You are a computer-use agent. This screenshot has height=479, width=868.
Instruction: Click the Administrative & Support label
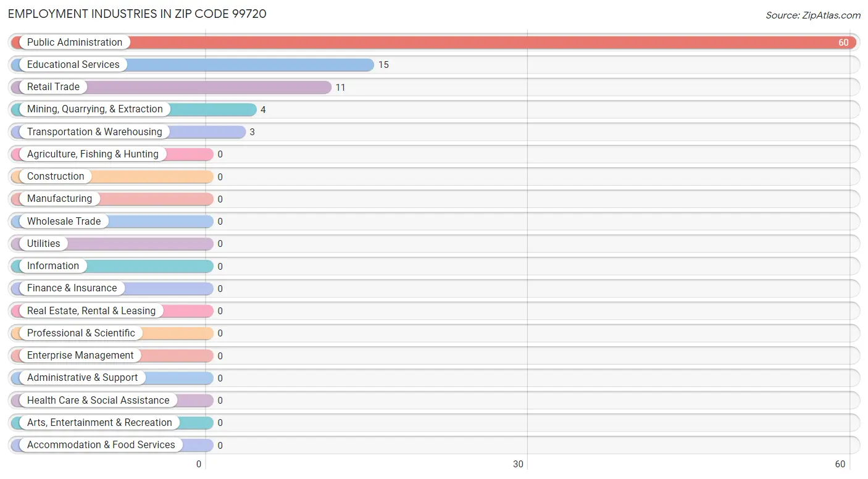(83, 377)
